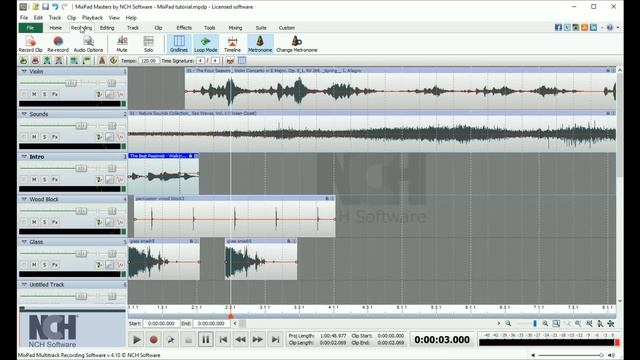The height and width of the screenshot is (360, 640).
Task: Go to end of project button
Action: pyautogui.click(x=276, y=340)
